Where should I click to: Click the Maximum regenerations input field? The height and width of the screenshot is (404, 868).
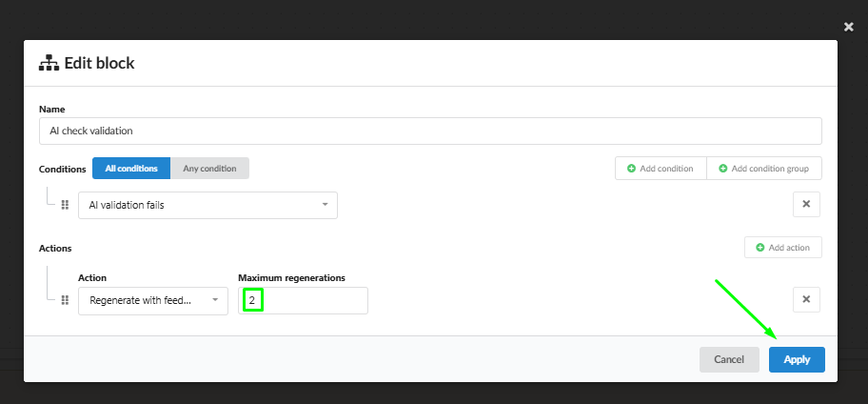point(303,301)
